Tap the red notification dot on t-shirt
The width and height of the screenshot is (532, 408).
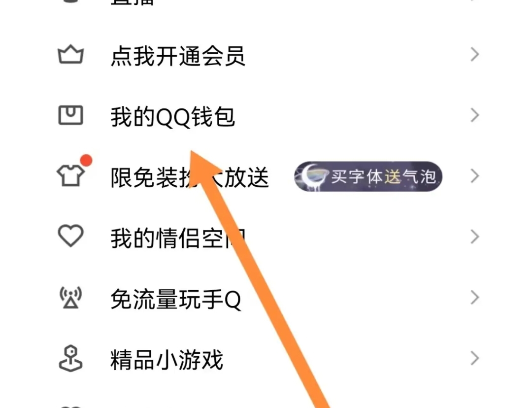click(x=86, y=160)
